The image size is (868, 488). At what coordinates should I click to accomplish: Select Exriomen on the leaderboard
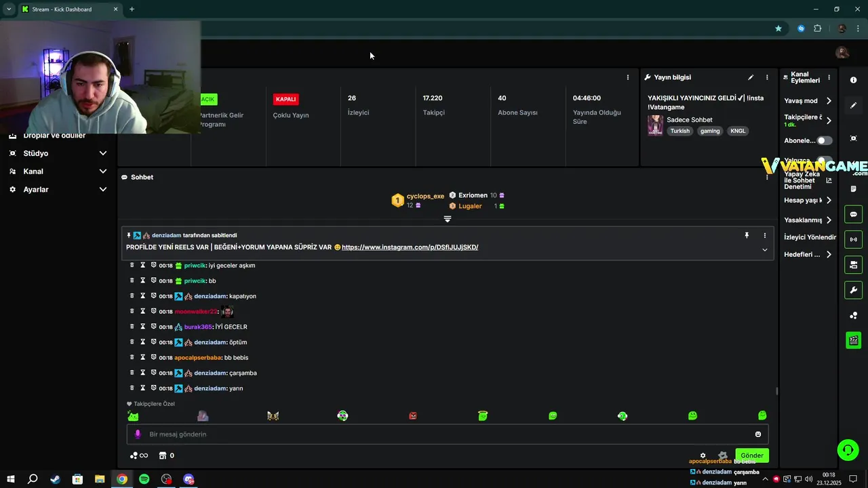click(473, 195)
